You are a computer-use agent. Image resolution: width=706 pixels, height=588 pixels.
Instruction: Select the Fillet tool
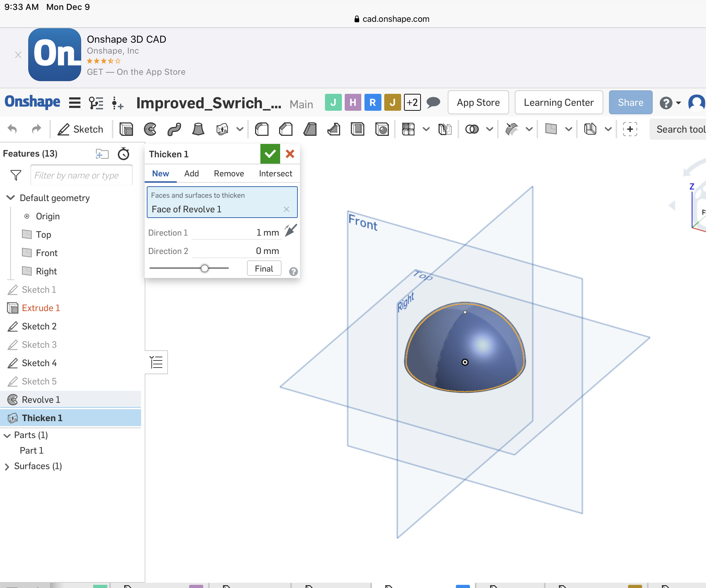(x=261, y=129)
